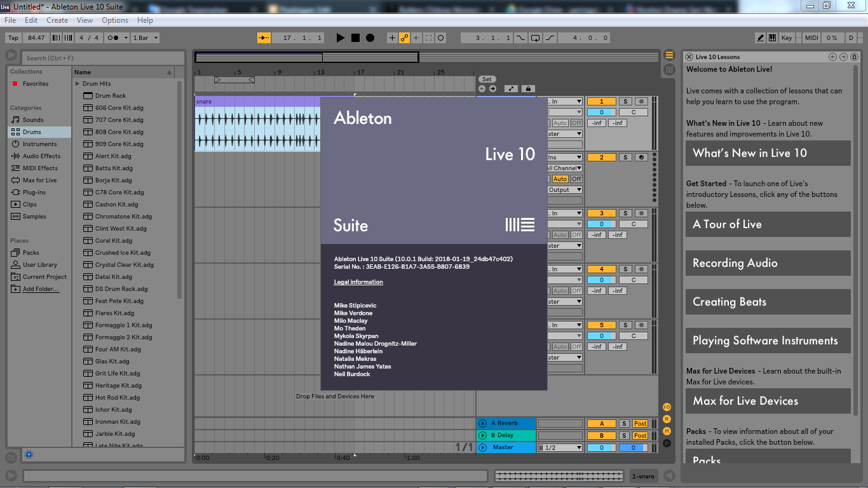Go back to the previous lesson page
Screen dimensions: 868x488
pyautogui.click(x=832, y=57)
